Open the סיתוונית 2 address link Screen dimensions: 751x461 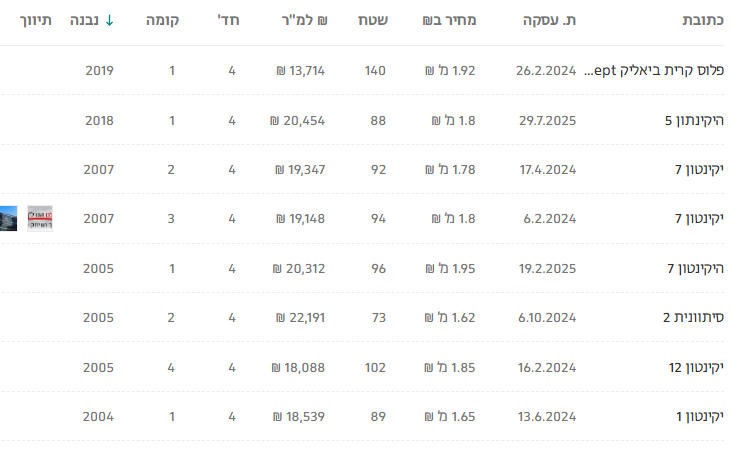coord(693,318)
